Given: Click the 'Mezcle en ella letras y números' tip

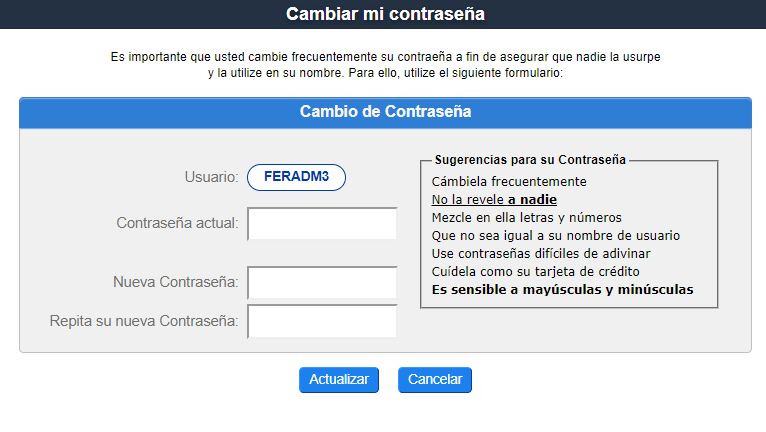Looking at the screenshot, I should [x=526, y=217].
